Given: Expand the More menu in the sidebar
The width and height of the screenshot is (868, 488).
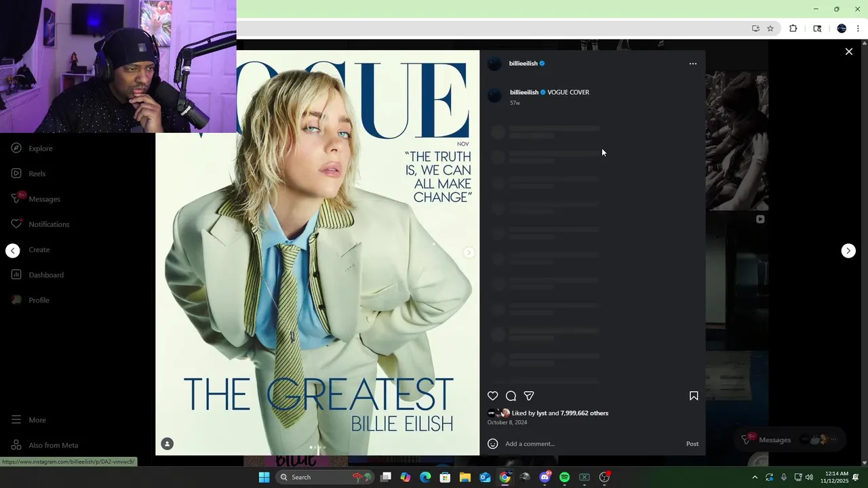Looking at the screenshot, I should [28, 420].
